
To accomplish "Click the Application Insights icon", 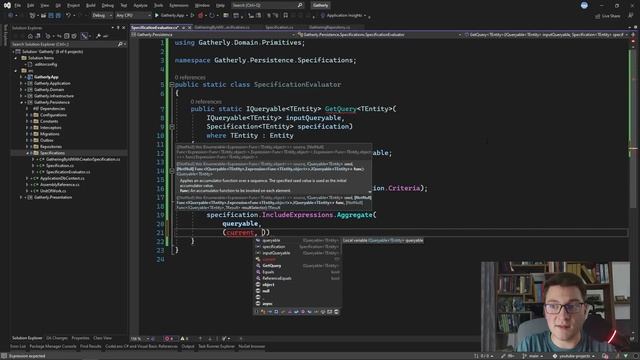I will coord(322,16).
